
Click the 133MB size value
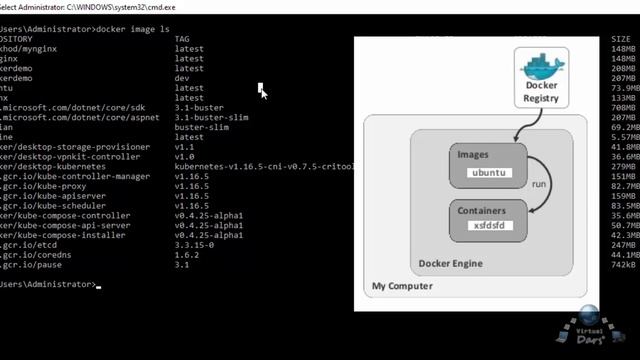623,98
